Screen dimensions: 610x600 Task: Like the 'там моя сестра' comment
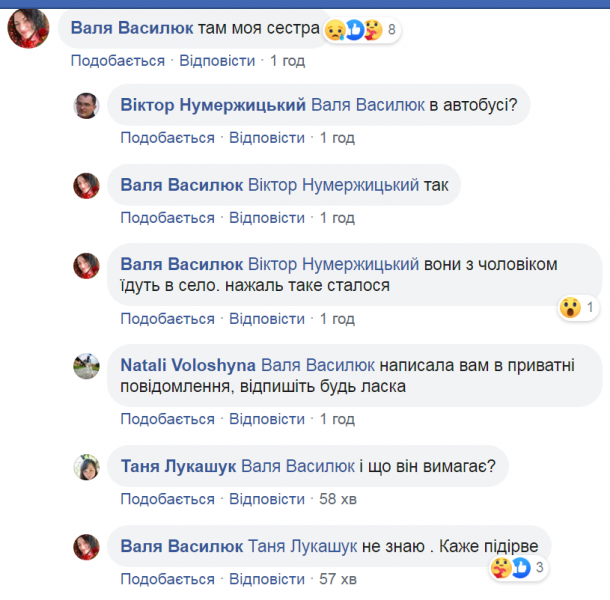(x=117, y=61)
